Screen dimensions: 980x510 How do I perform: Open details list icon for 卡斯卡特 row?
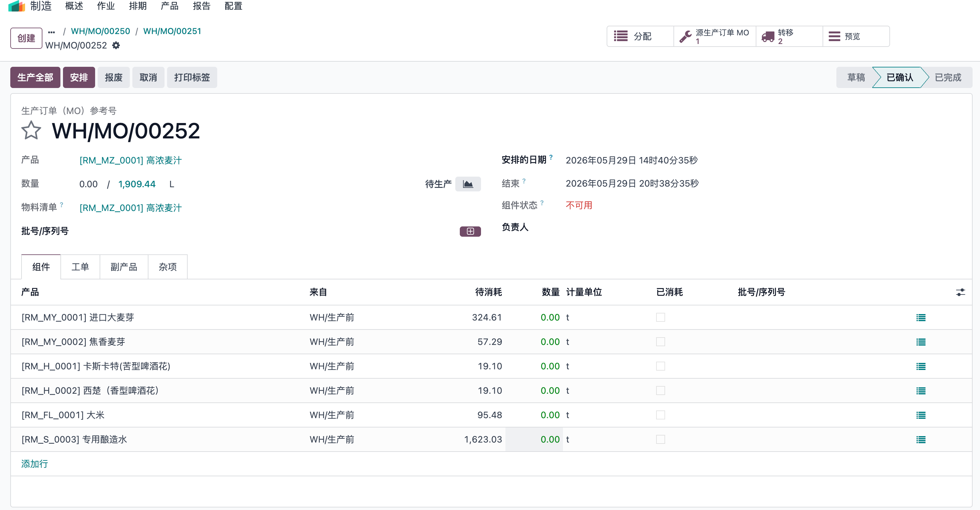click(x=921, y=366)
